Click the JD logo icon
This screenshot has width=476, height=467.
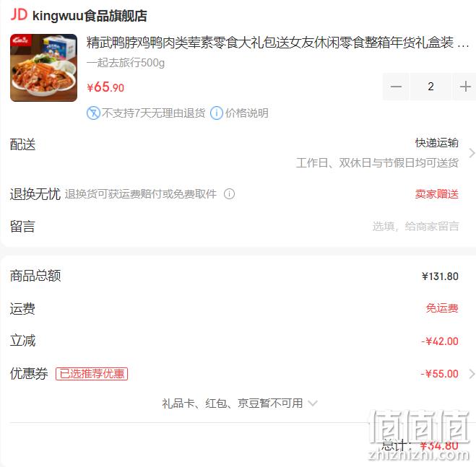point(19,15)
